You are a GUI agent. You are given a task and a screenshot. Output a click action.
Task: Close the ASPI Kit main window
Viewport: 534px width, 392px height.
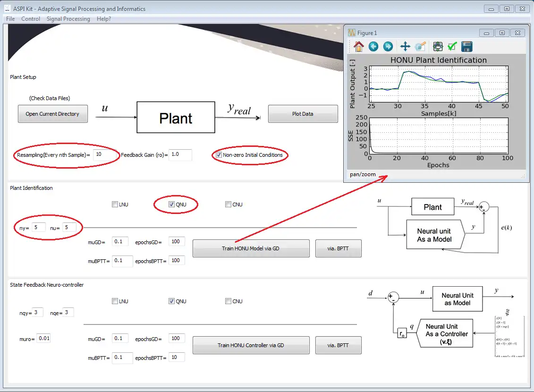coord(522,9)
